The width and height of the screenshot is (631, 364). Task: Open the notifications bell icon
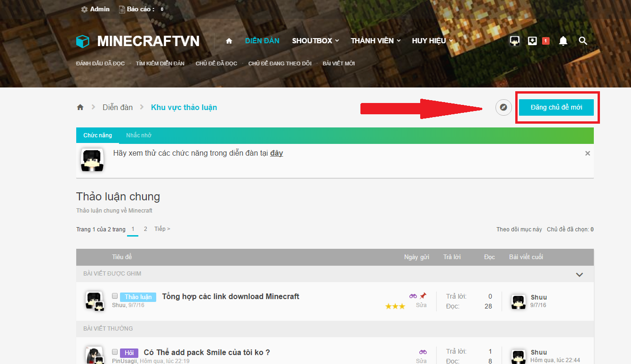coord(563,41)
